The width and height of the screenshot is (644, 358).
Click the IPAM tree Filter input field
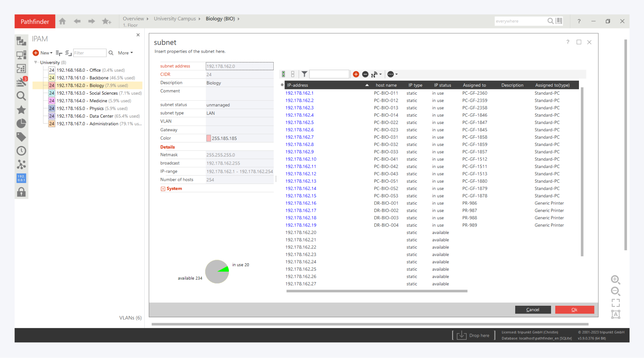point(89,53)
